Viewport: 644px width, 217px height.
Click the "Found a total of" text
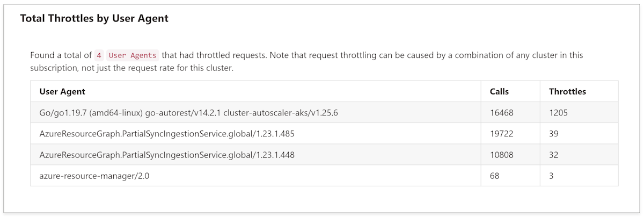(61, 55)
